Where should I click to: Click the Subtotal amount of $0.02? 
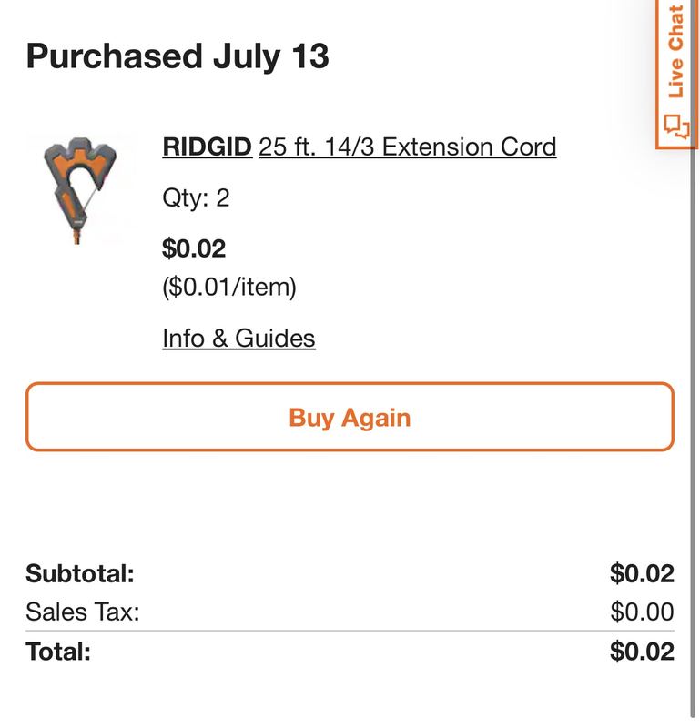[x=642, y=573]
